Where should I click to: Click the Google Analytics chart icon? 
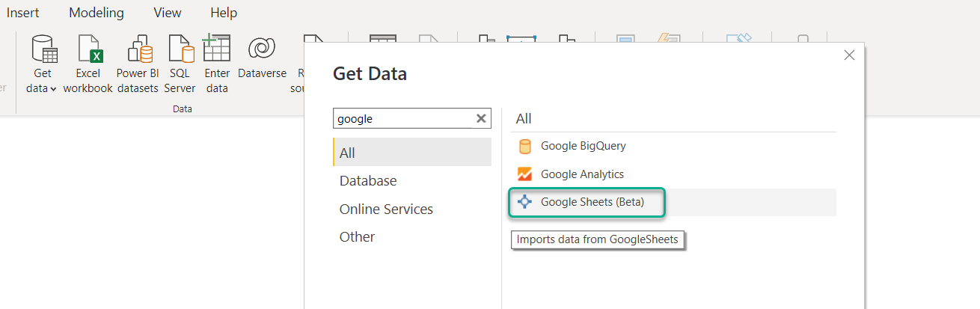524,174
